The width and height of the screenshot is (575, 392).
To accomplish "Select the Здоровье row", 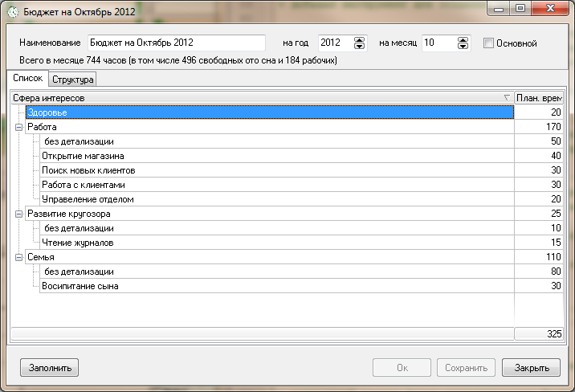I will pos(269,112).
